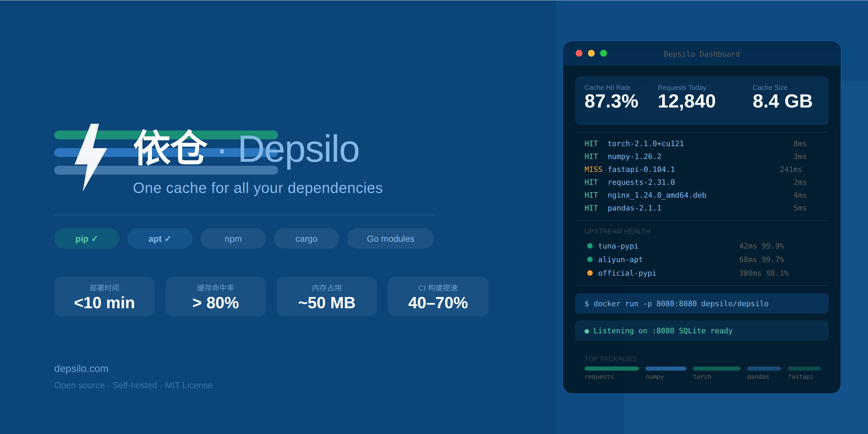Viewport: 868px width, 434px height.
Task: Click the official-pypi upstream name
Action: coord(627,273)
